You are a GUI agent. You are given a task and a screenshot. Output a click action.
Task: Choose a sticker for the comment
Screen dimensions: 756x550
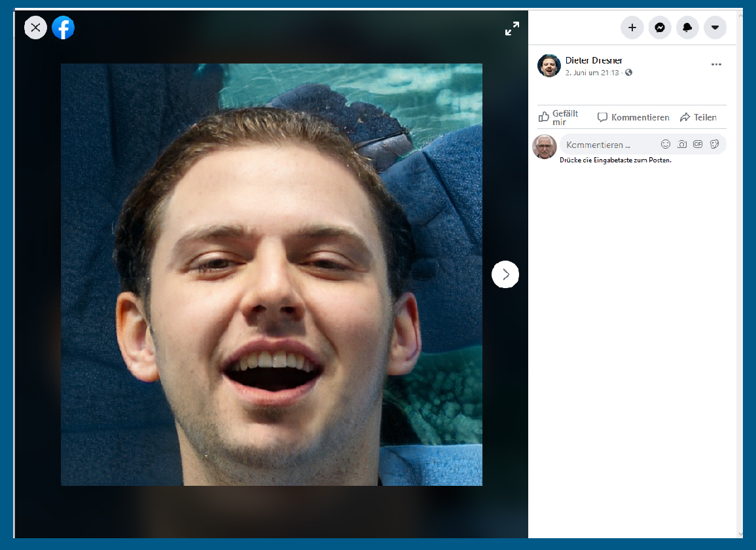tap(714, 144)
